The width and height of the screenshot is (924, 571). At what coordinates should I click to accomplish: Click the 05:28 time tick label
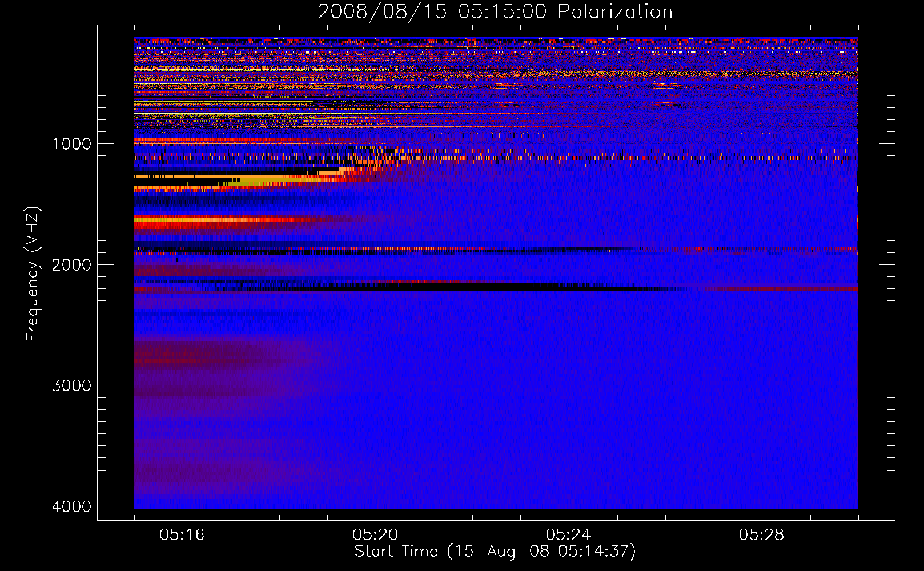pyautogui.click(x=762, y=534)
